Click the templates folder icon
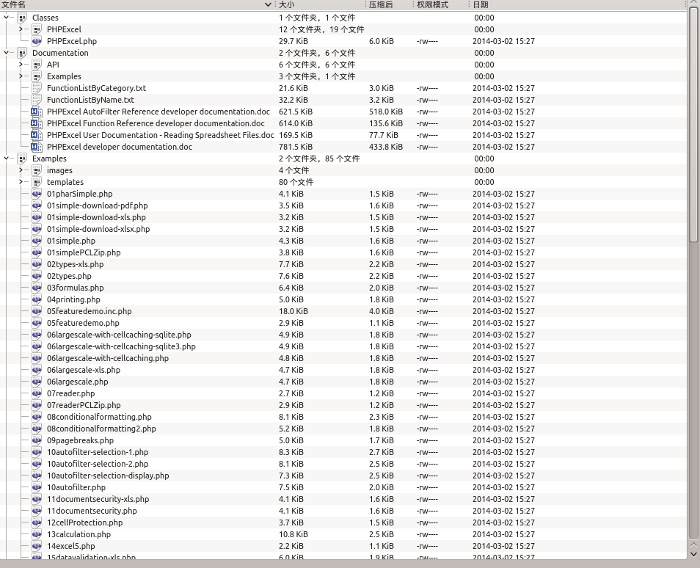The image size is (700, 568). click(x=37, y=182)
